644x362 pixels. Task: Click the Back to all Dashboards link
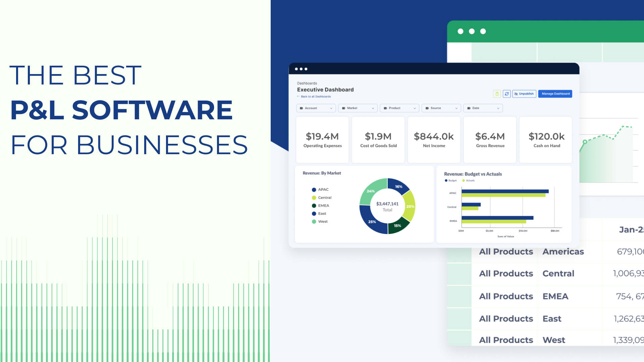tap(316, 96)
